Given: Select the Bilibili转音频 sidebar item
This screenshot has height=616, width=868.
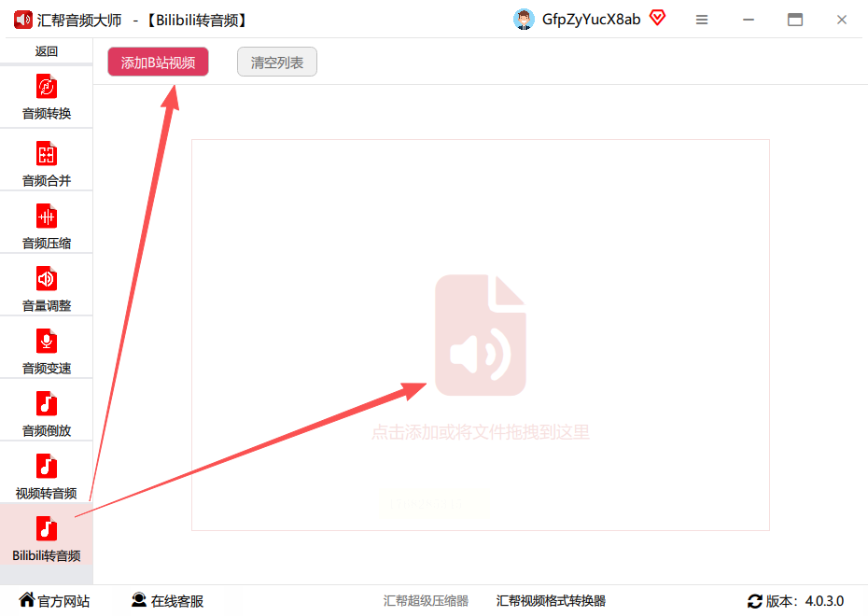Looking at the screenshot, I should pos(47,535).
